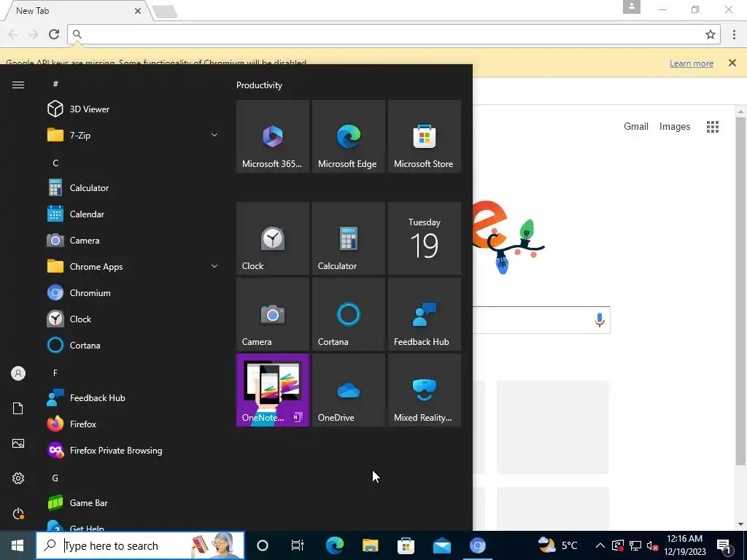Open the Feedback Hub tile
Image resolution: width=747 pixels, height=560 pixels.
[425, 314]
